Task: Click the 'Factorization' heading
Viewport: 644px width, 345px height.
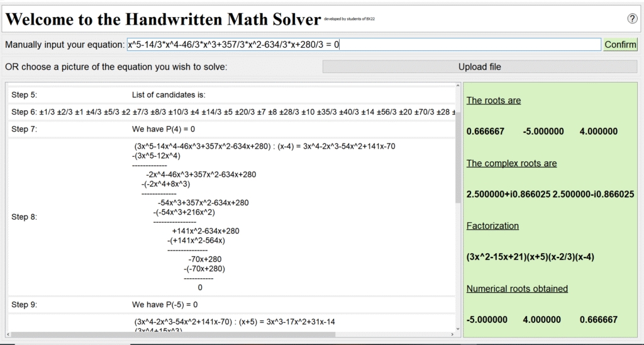Action: pyautogui.click(x=492, y=225)
